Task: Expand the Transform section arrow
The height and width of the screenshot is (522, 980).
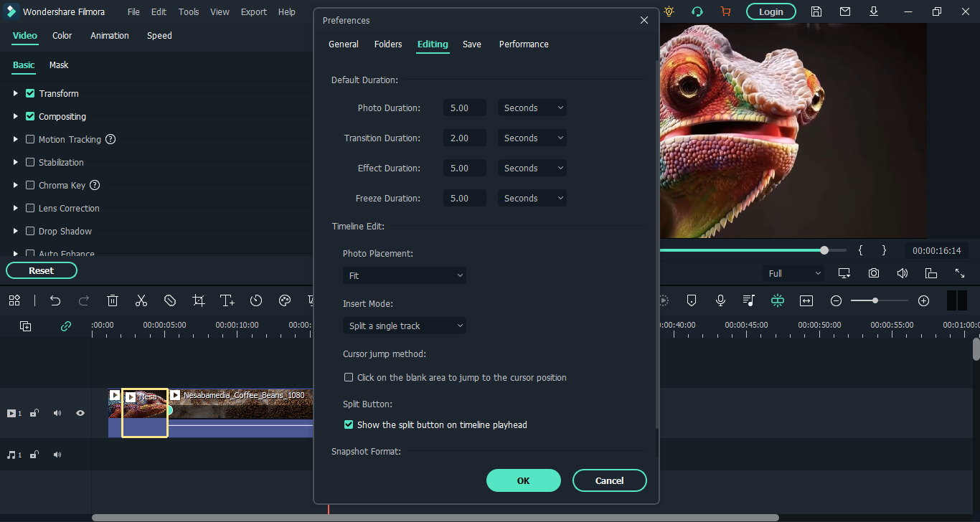Action: 16,94
